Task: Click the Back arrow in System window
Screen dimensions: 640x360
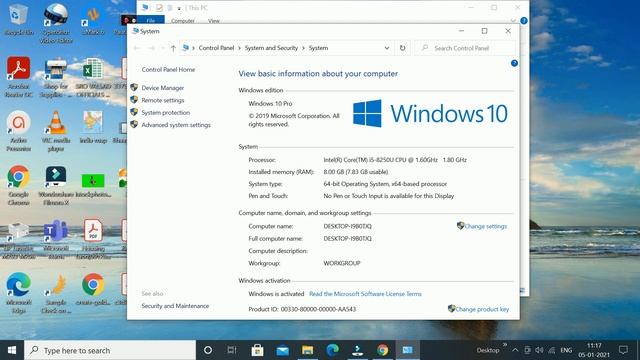Action: (137, 48)
